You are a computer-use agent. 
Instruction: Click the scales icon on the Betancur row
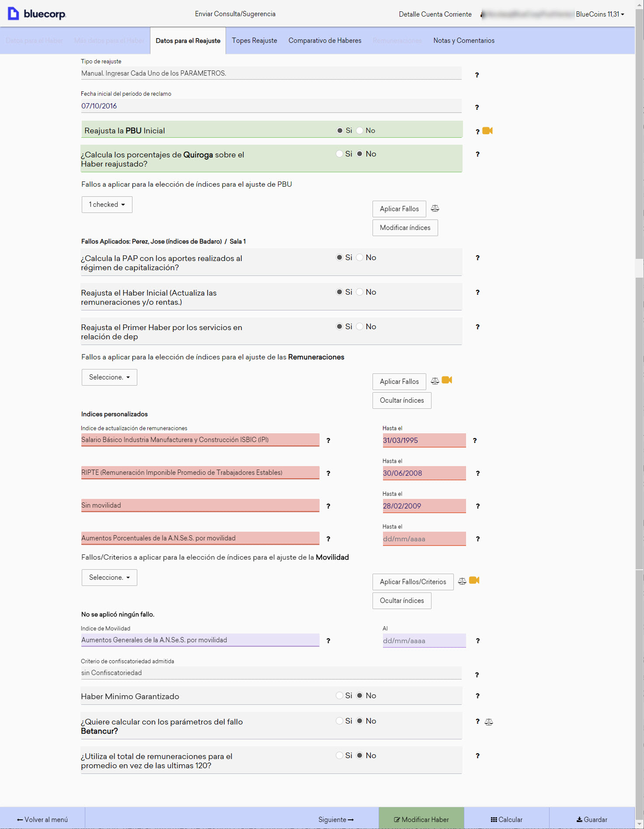click(489, 722)
